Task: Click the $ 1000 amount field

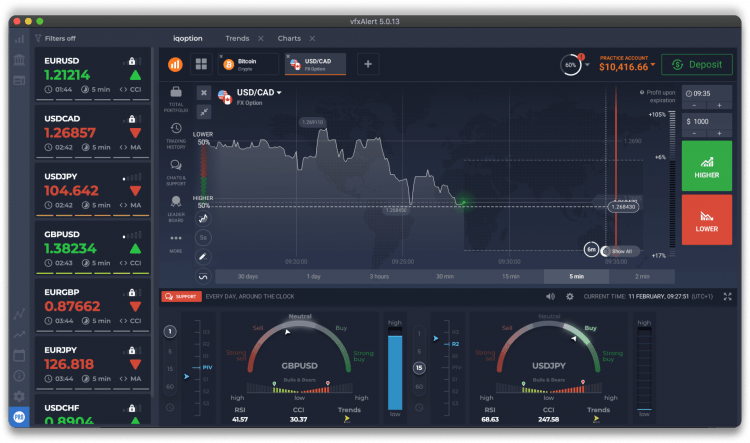Action: (707, 122)
